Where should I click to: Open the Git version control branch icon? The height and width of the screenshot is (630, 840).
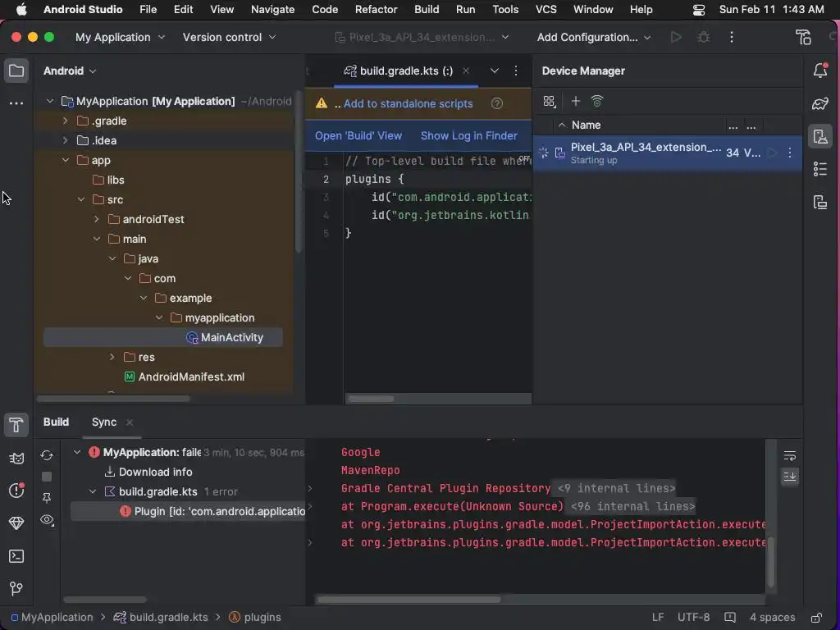[x=16, y=589]
